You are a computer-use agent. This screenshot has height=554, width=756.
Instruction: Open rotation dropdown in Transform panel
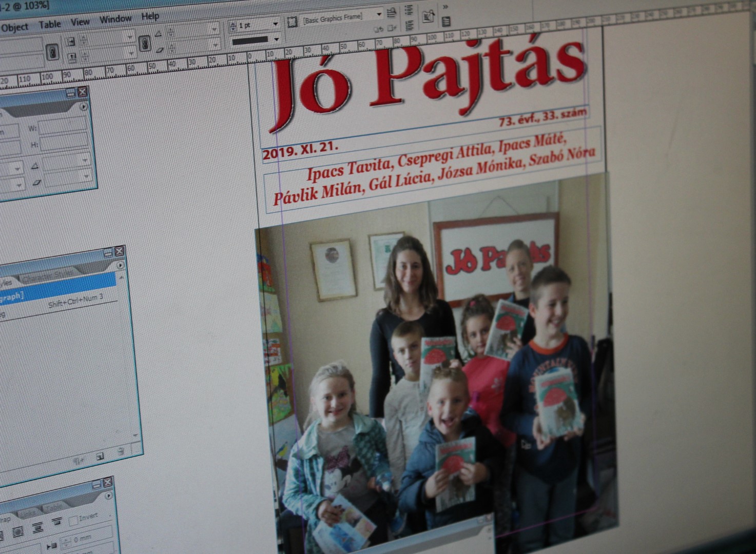click(85, 161)
